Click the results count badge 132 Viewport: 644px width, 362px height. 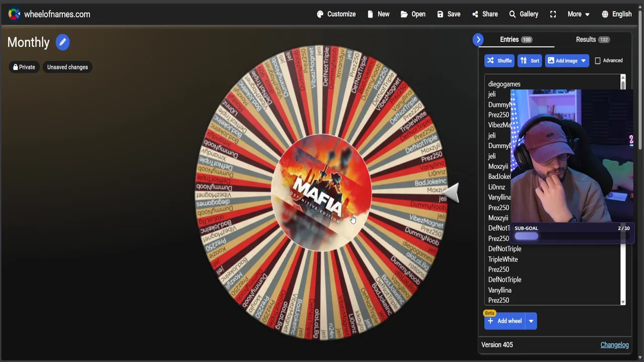604,40
